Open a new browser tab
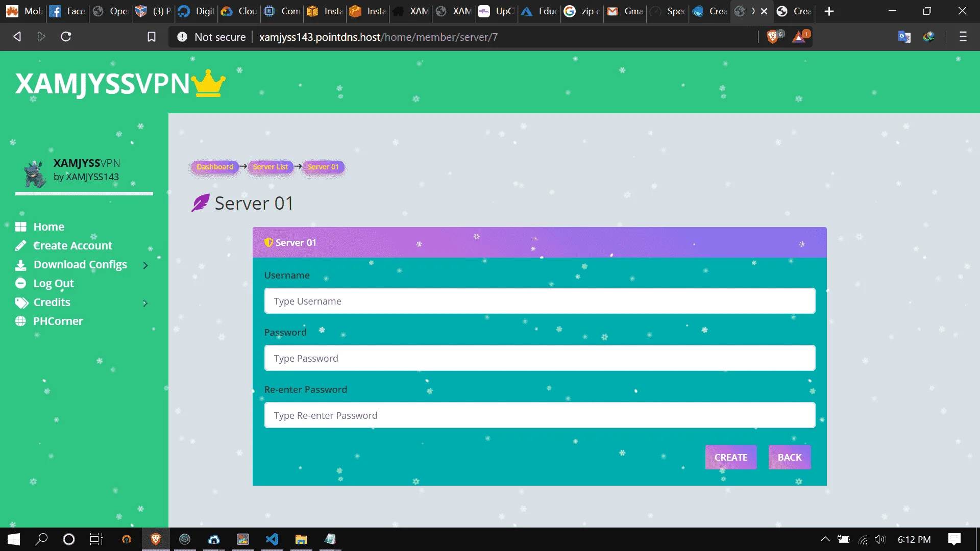Image resolution: width=980 pixels, height=551 pixels. (x=829, y=11)
